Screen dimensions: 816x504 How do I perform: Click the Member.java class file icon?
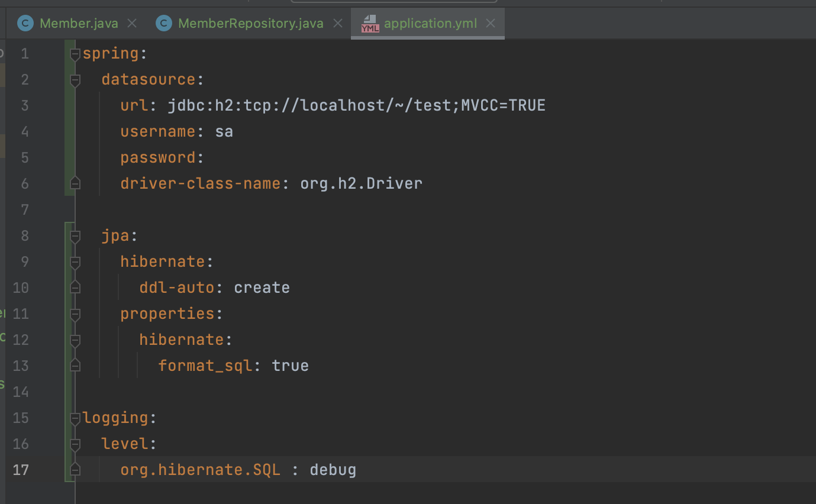click(25, 24)
